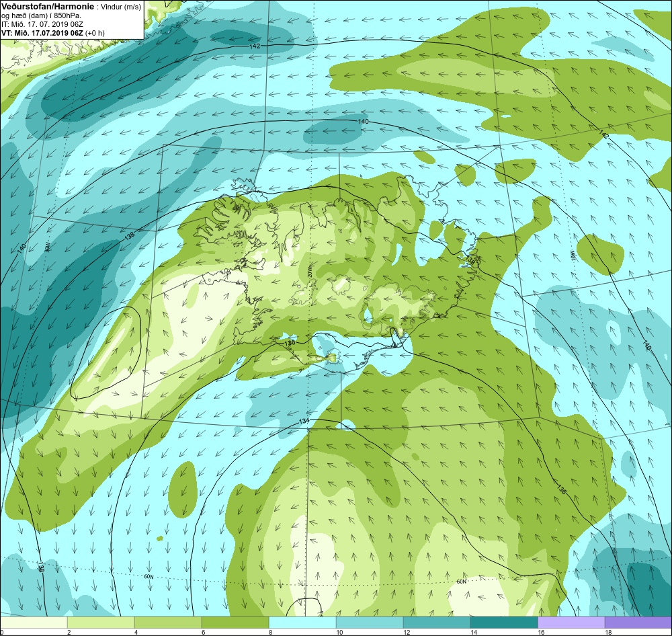
Task: Click the legend tick number '12'
Action: coord(407,632)
